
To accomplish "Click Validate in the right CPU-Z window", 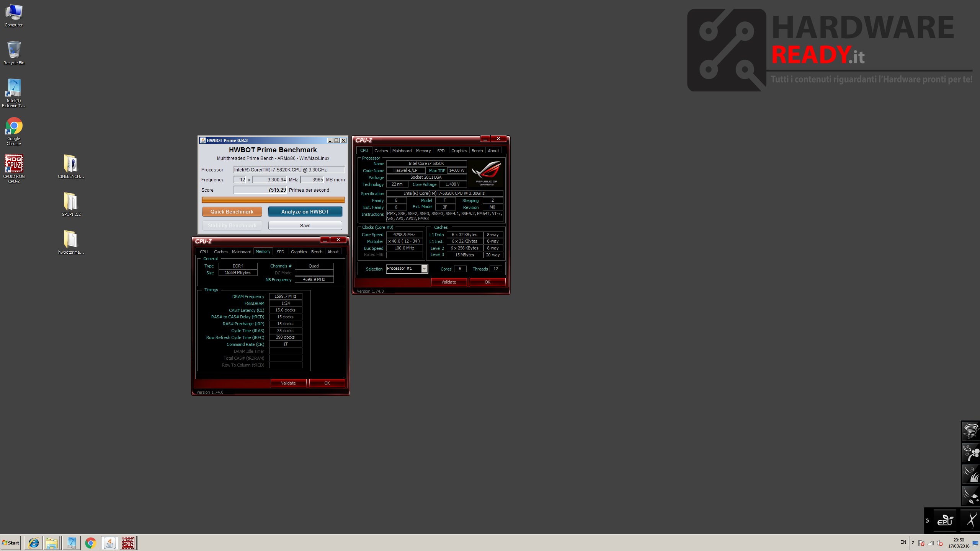I will pos(449,282).
